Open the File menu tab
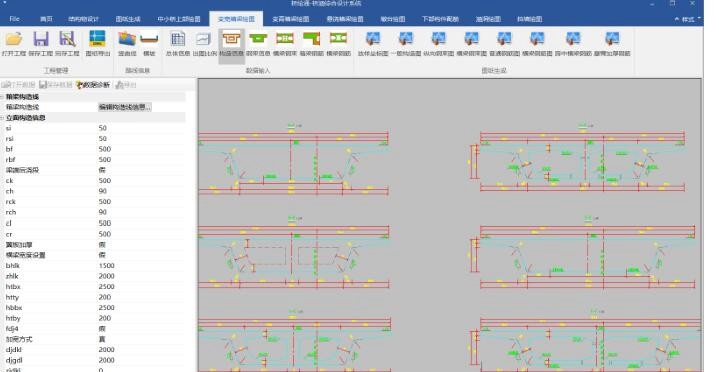The image size is (719, 372). 14,19
